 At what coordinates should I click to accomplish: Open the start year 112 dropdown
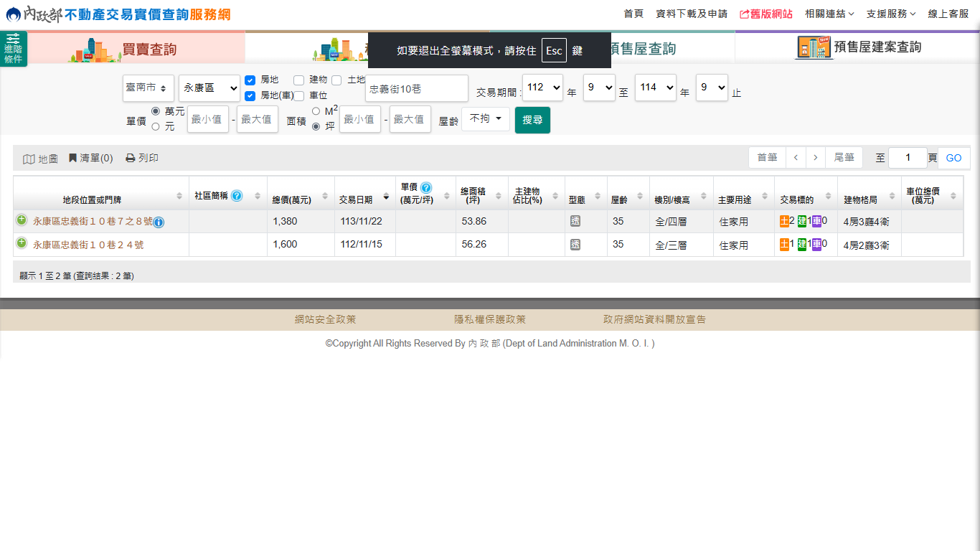point(542,88)
